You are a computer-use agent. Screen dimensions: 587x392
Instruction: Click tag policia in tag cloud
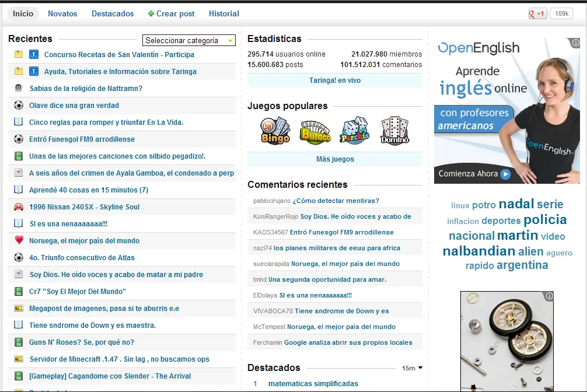click(545, 219)
